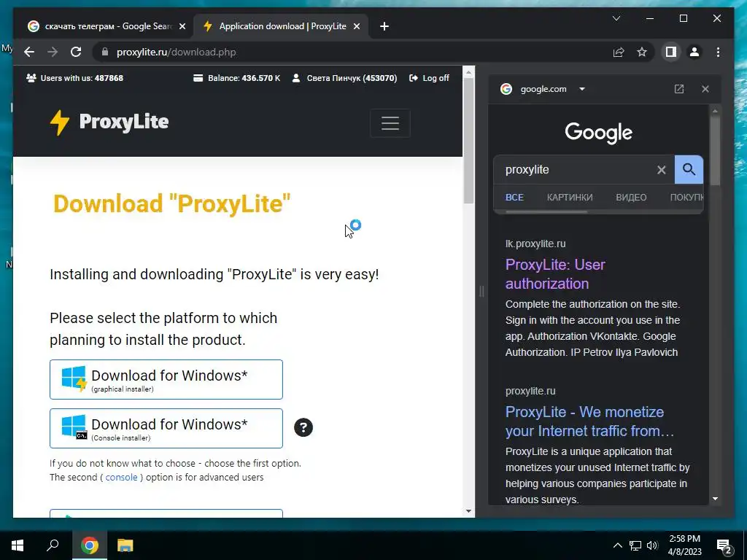Select Application download ProxyLite tab
Viewport: 747px width, 560px height.
click(x=281, y=26)
